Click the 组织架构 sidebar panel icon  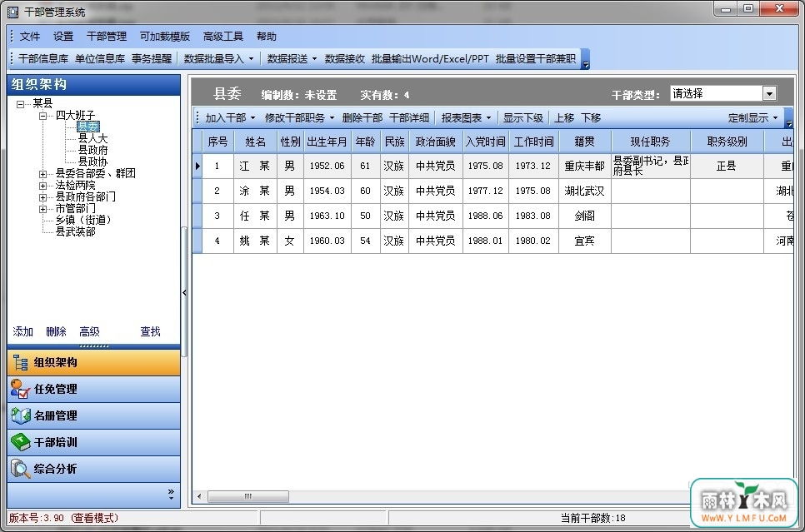[x=21, y=363]
